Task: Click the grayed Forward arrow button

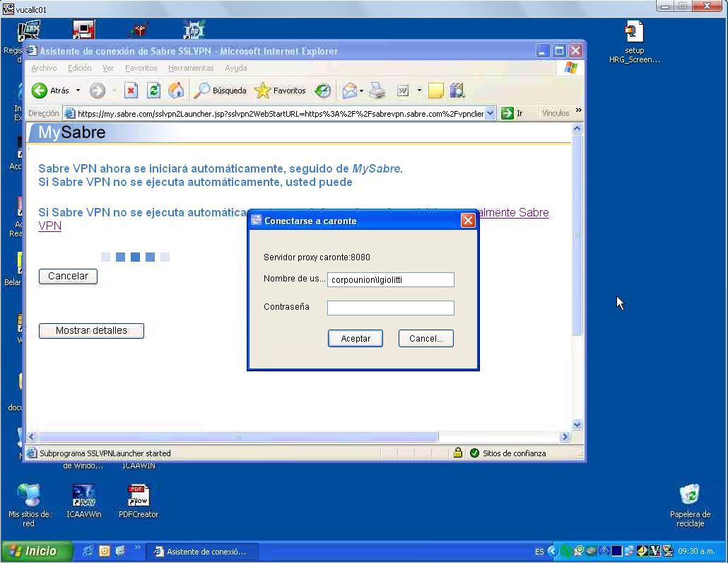Action: coord(97,91)
